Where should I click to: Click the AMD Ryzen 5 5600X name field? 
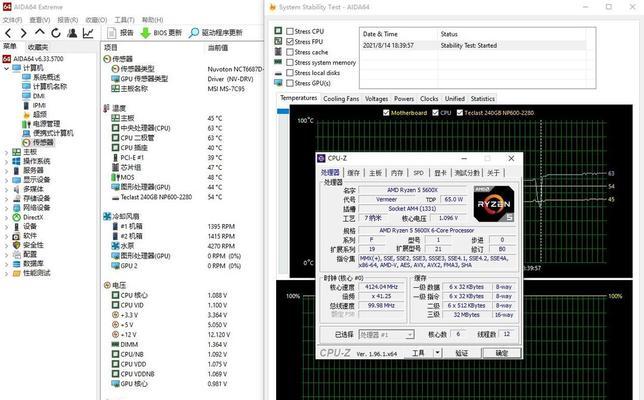[x=412, y=190]
